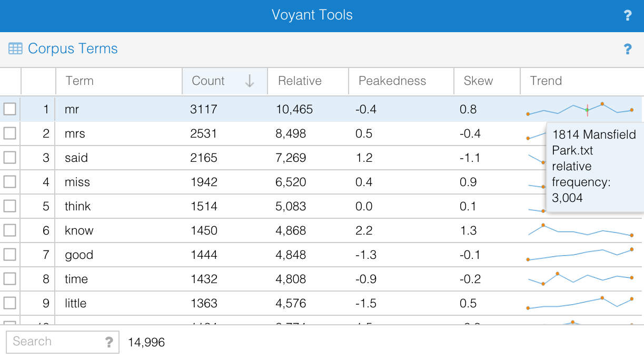Tick the checkbox for the 'time' row
The height and width of the screenshot is (358, 644).
[10, 279]
